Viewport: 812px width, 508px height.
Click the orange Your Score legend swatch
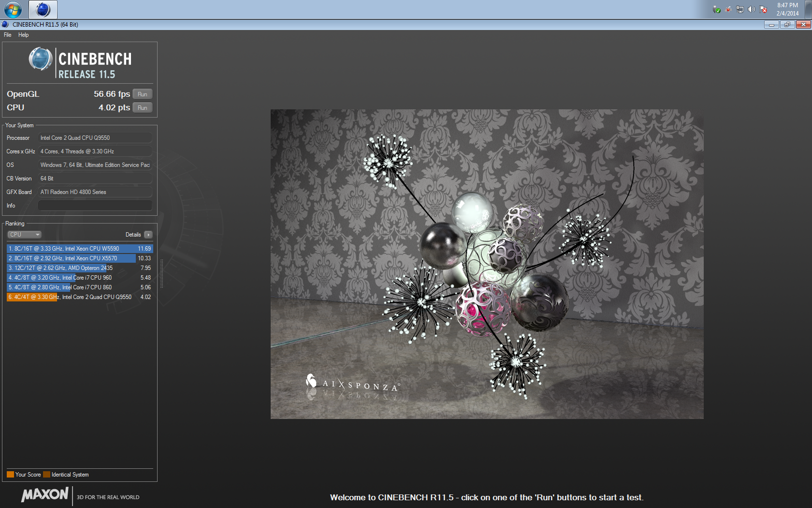click(10, 475)
